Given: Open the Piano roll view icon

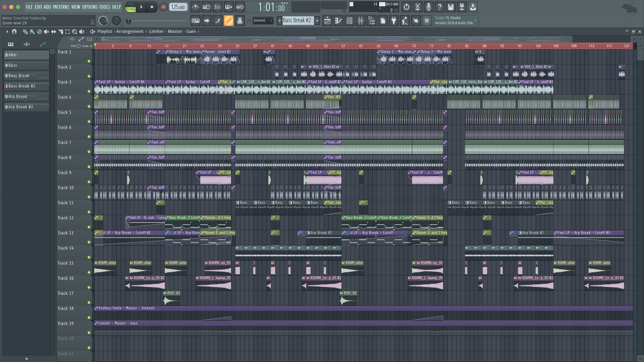Looking at the screenshot, I should point(338,21).
